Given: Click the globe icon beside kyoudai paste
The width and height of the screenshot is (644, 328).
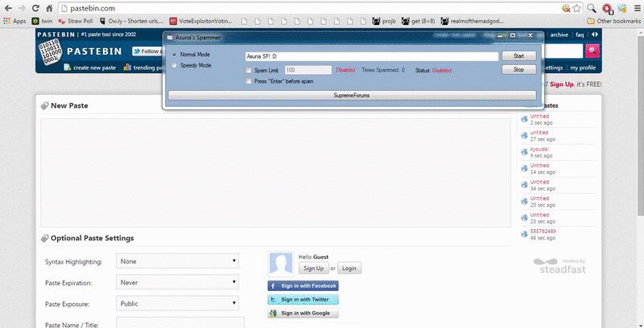Looking at the screenshot, I should [x=525, y=152].
